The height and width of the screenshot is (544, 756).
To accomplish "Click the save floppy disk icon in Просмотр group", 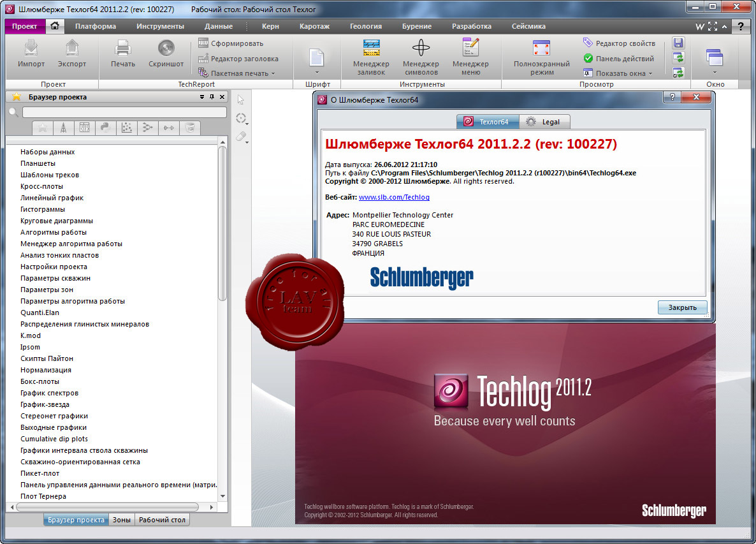I will click(678, 43).
